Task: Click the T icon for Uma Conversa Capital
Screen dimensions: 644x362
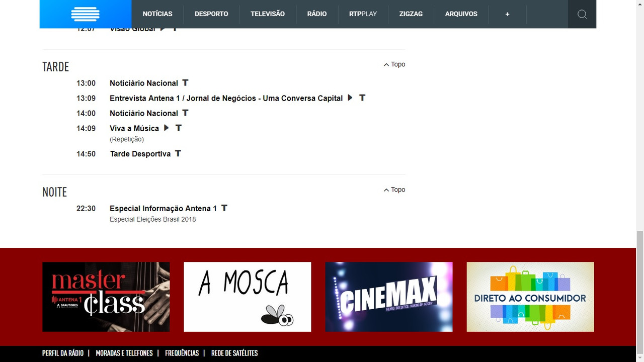Action: click(362, 98)
